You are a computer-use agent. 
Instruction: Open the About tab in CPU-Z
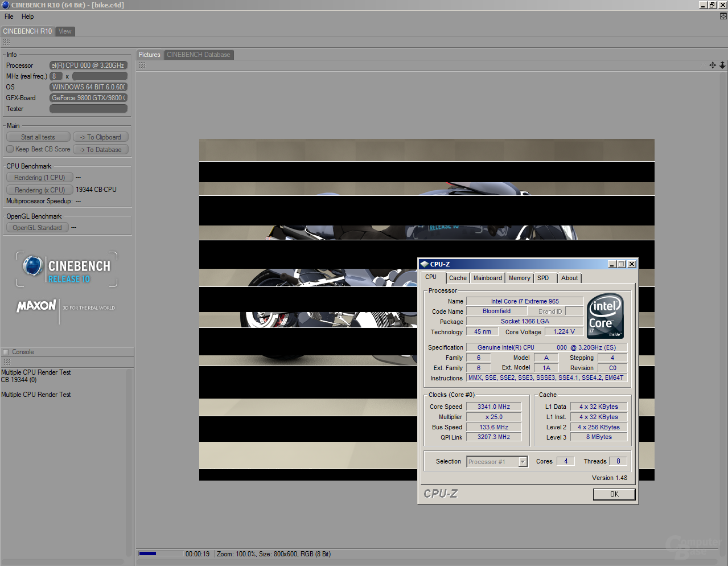pos(569,278)
